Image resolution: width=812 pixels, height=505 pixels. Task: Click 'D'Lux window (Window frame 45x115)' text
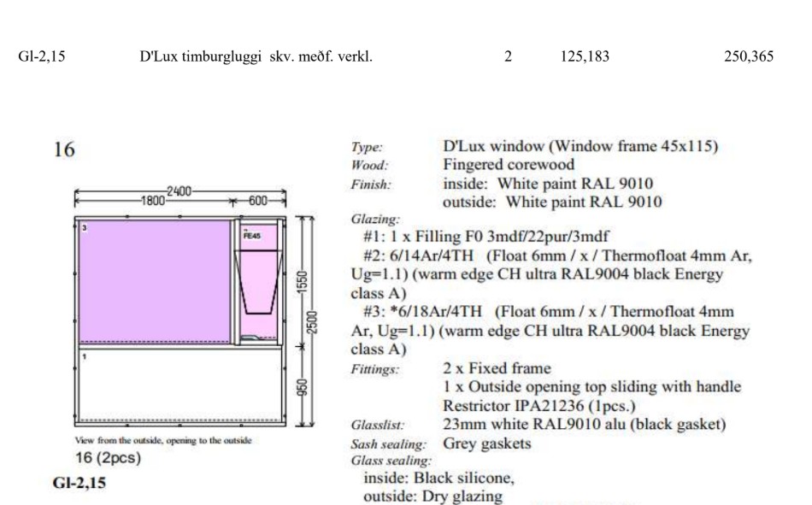[x=580, y=146]
